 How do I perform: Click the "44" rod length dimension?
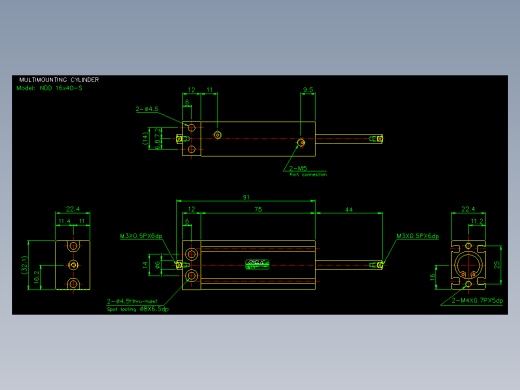point(349,209)
